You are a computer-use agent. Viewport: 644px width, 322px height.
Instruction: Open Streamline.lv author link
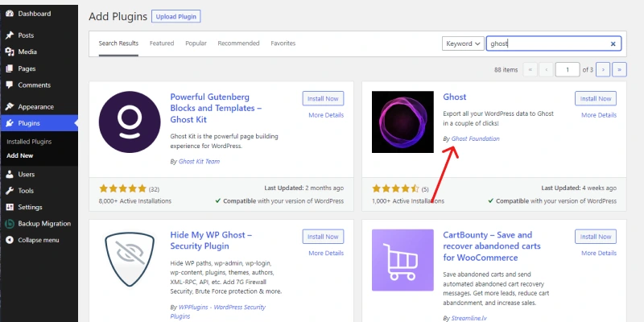469,318
